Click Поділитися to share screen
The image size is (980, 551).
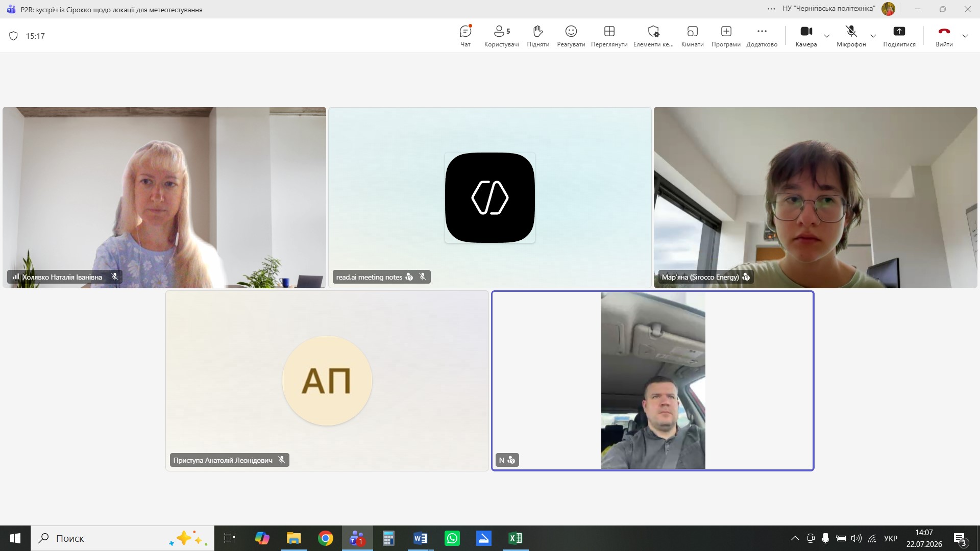pyautogui.click(x=899, y=36)
